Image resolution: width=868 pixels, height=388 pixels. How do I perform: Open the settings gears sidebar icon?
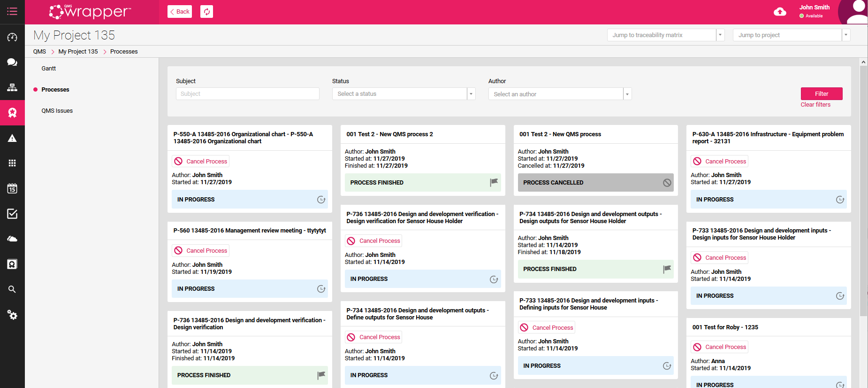tap(12, 315)
